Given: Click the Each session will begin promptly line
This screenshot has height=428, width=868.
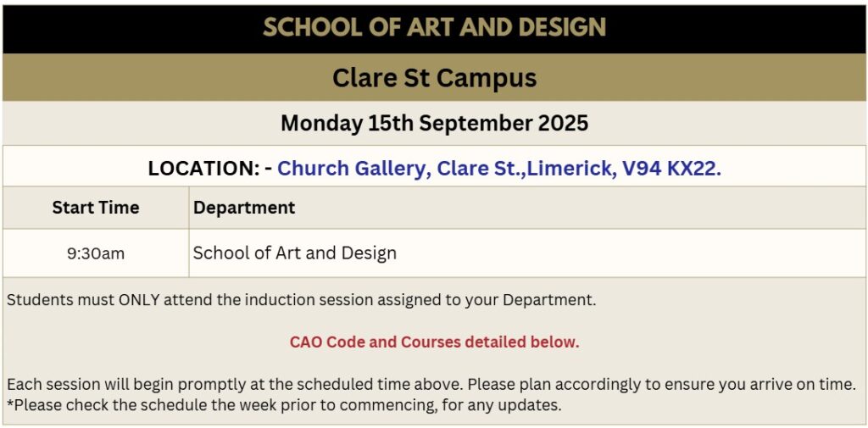Looking at the screenshot, I should click(x=431, y=384).
